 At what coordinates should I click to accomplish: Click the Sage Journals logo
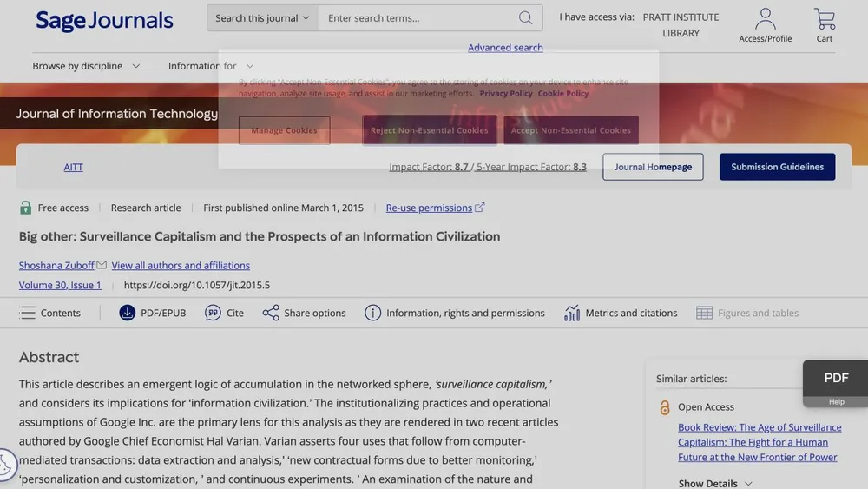pos(105,21)
